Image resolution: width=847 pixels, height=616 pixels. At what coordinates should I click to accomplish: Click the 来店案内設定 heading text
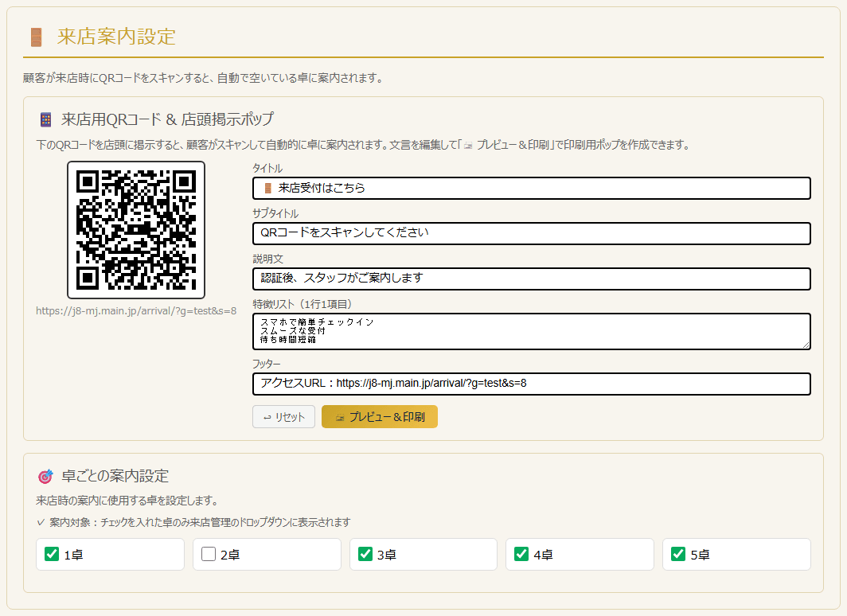coord(117,37)
